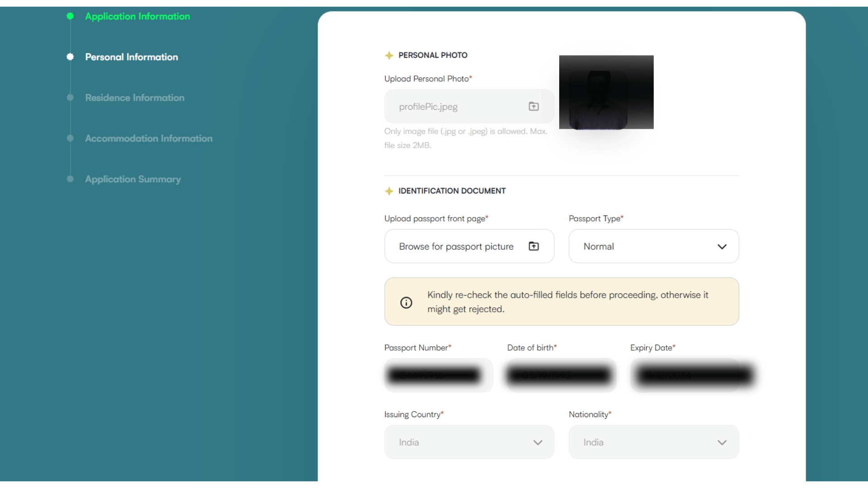Select Residence Information step label

click(x=135, y=98)
